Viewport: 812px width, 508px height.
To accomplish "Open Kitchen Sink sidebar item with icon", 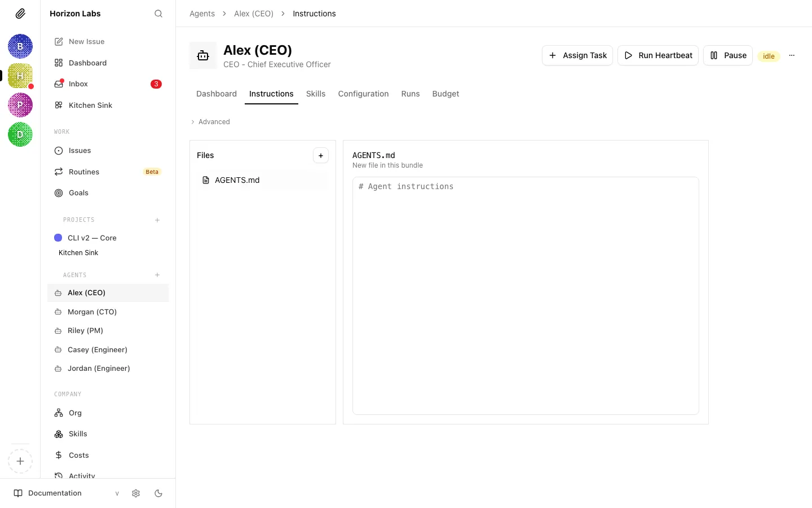I will tap(108, 105).
